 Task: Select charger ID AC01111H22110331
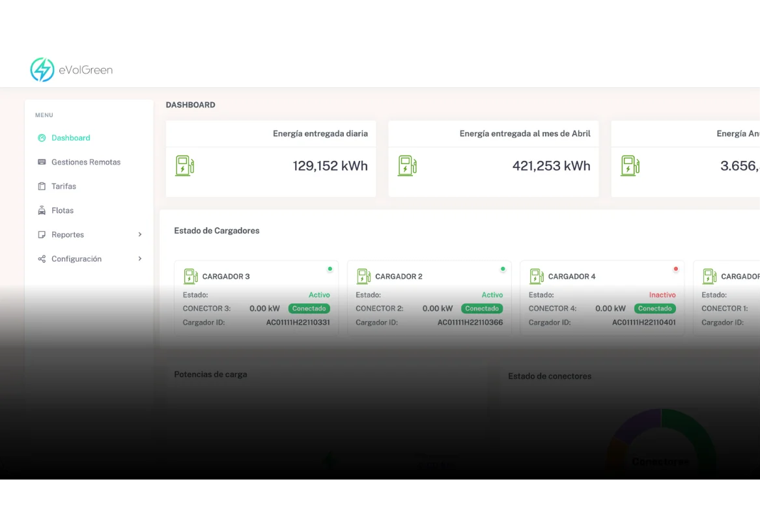tap(298, 322)
